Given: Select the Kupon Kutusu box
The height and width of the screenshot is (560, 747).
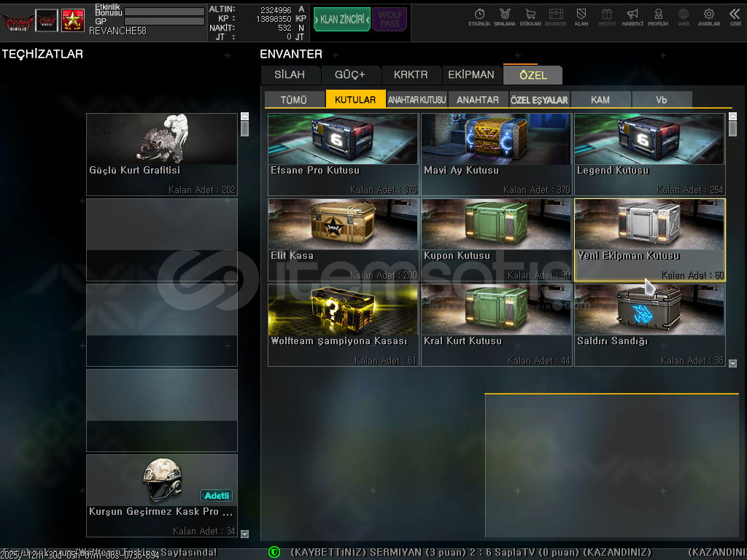Looking at the screenshot, I should (496, 240).
